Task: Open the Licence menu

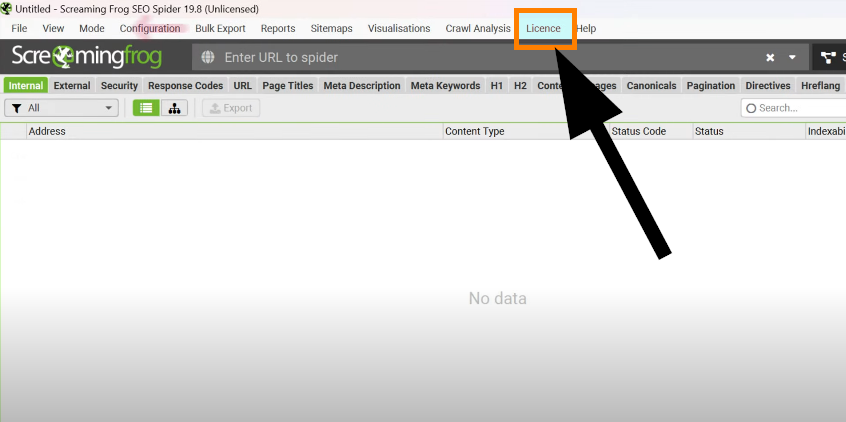Action: [x=543, y=29]
